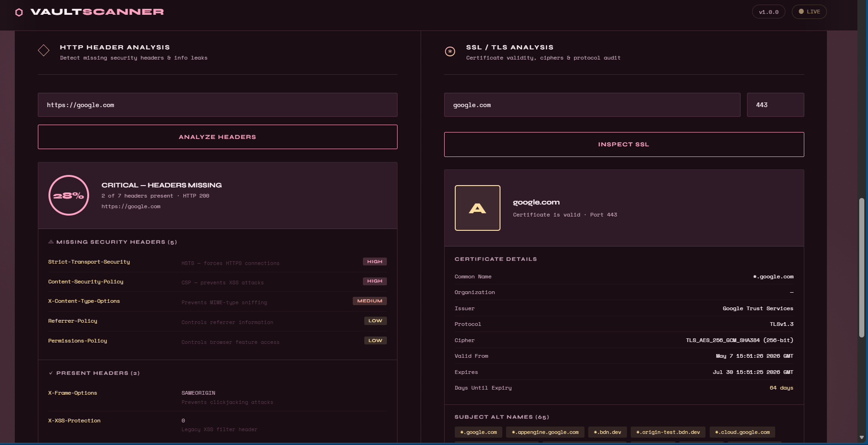Click the Subject Alt Names (65) heading

pos(502,417)
